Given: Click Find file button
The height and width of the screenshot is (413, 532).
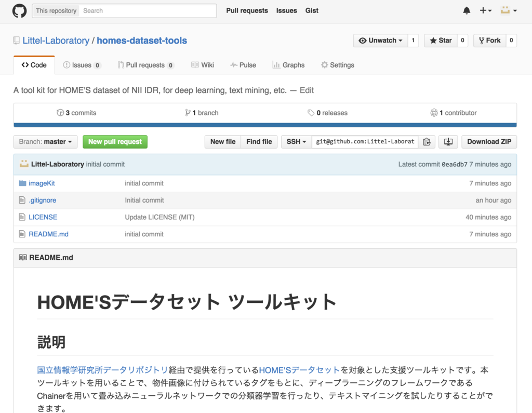Looking at the screenshot, I should 259,141.
